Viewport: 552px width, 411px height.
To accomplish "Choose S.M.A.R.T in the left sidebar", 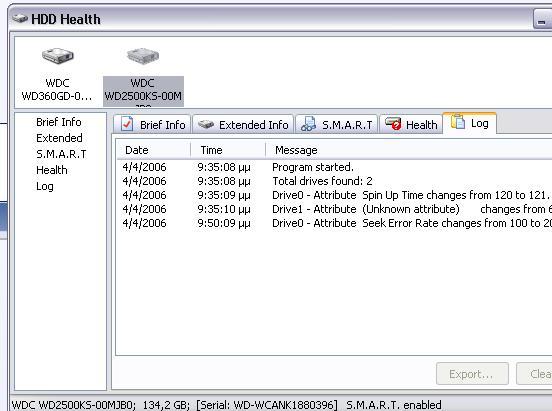I will [61, 154].
